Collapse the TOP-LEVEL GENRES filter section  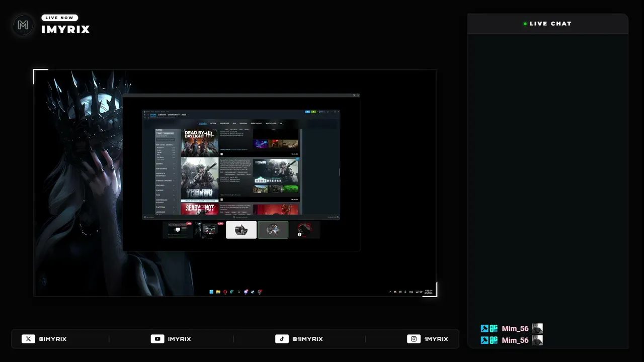[x=165, y=145]
